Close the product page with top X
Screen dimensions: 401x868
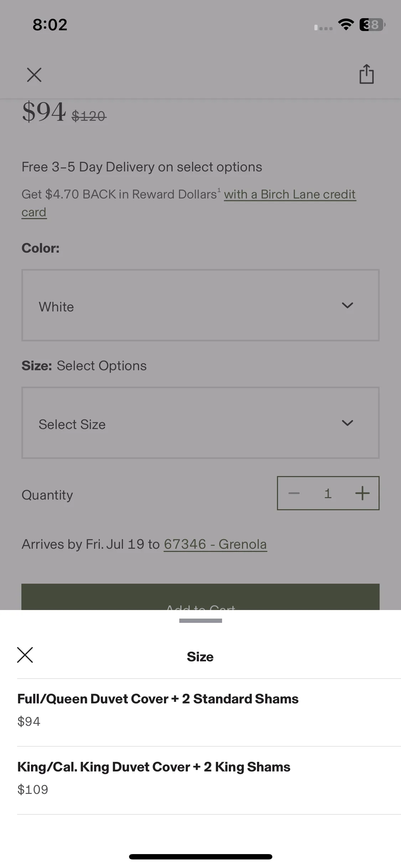click(34, 75)
